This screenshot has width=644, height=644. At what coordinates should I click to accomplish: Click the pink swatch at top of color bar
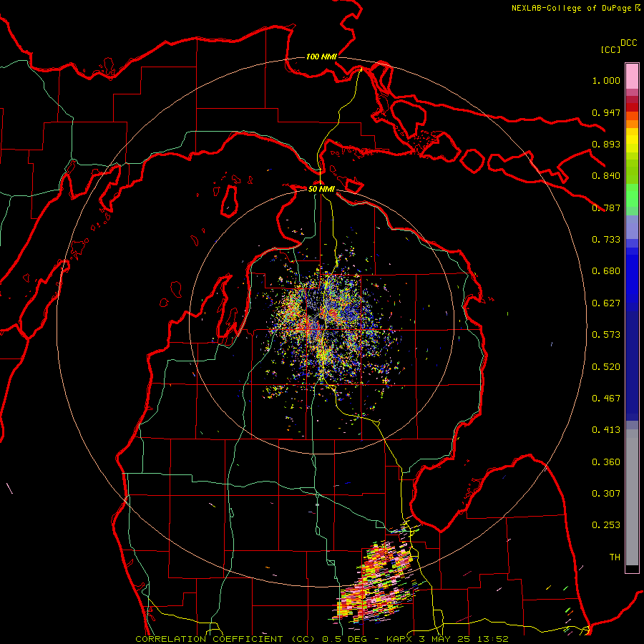(632, 77)
